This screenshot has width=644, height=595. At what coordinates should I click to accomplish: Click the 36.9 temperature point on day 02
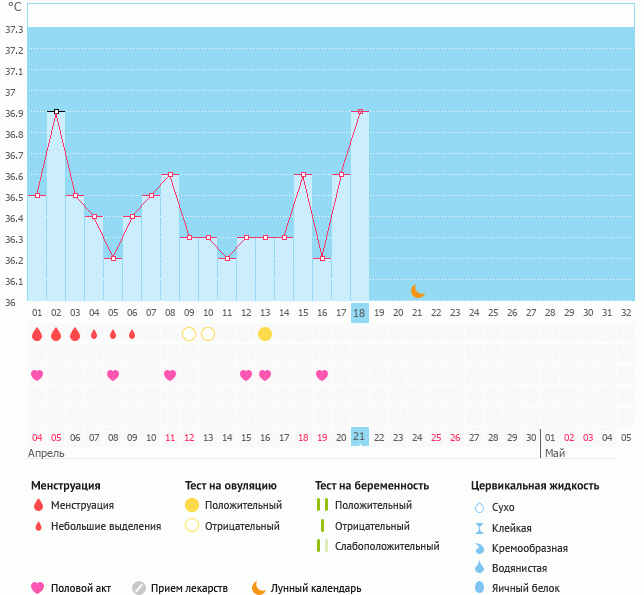coord(56,112)
